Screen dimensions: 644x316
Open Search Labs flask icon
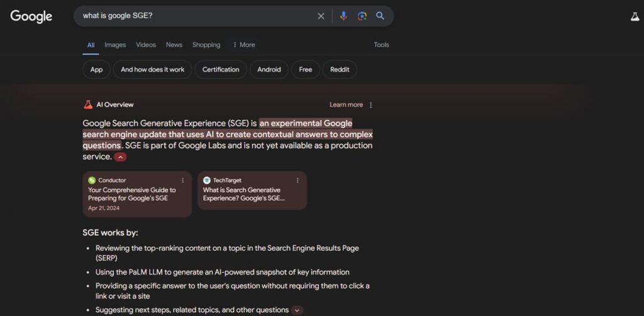[635, 17]
